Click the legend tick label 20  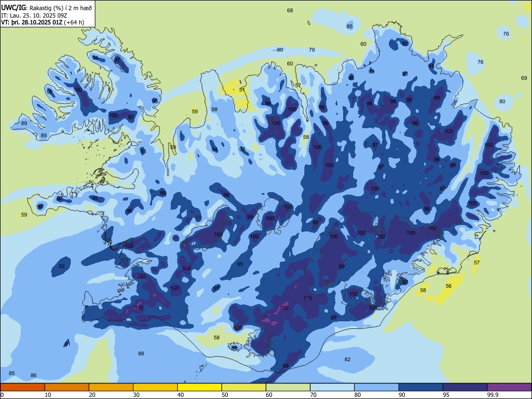click(92, 395)
